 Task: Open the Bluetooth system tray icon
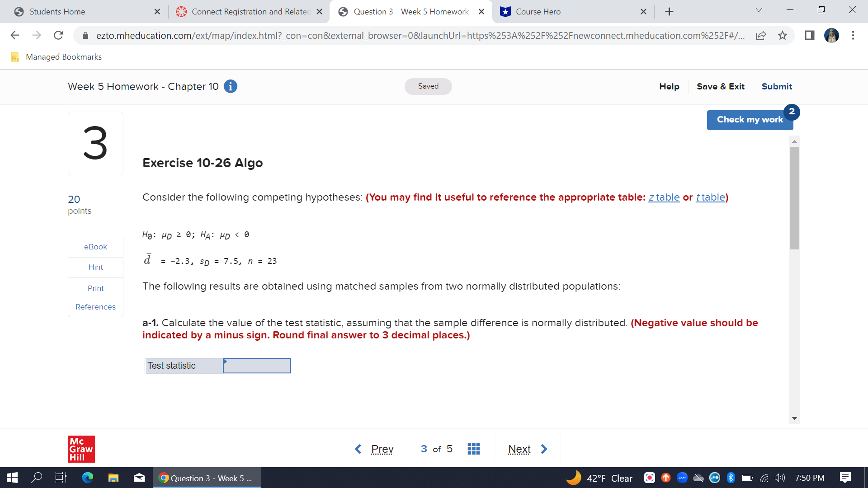pos(731,478)
